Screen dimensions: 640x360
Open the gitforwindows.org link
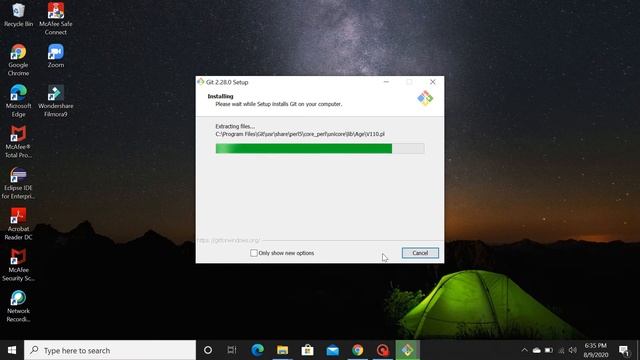(228, 240)
